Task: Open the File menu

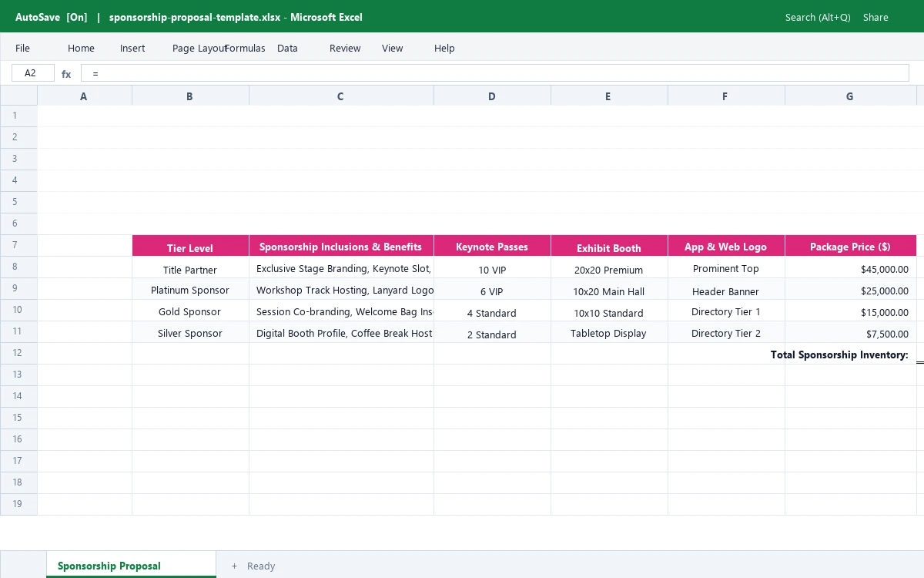Action: 22,48
